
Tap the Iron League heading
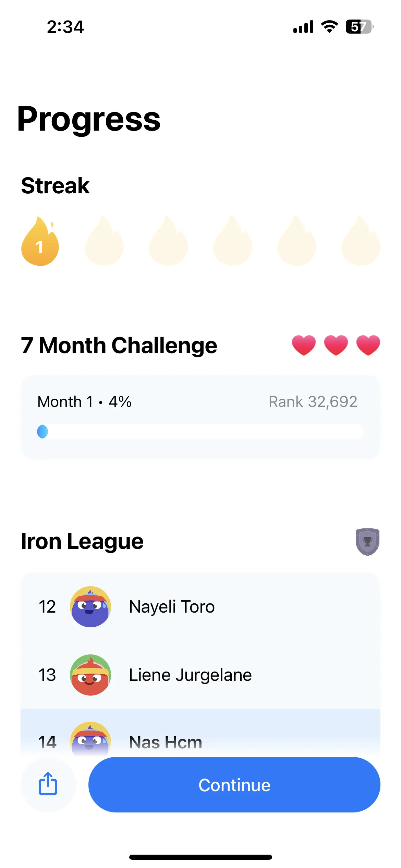click(82, 542)
